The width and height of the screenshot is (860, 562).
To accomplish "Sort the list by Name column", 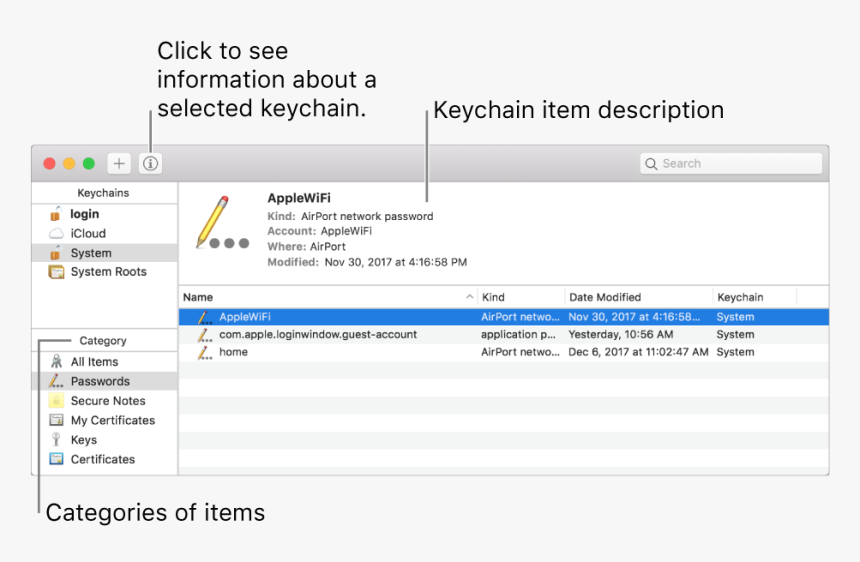I will (x=328, y=297).
